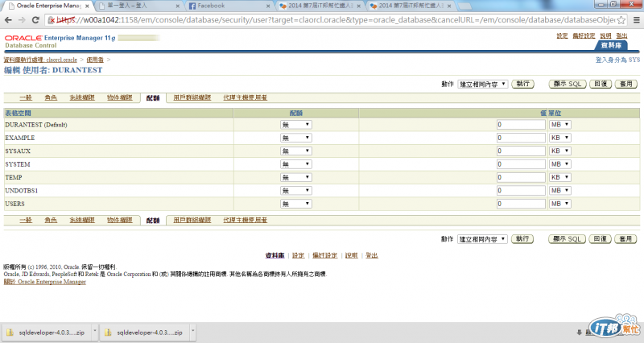Change the KB unit dropdown for TEMP row
Viewport: 644px width, 343px height.
click(x=559, y=177)
